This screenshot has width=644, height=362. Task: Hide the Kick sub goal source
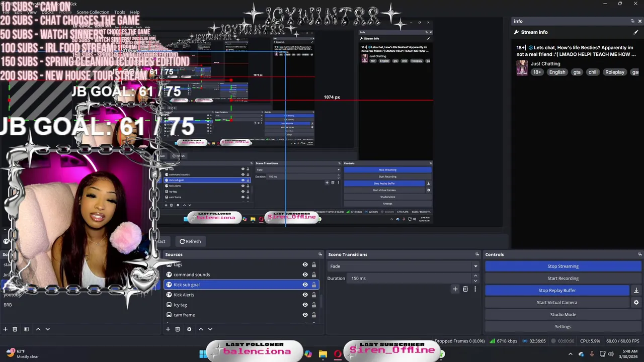[305, 285]
